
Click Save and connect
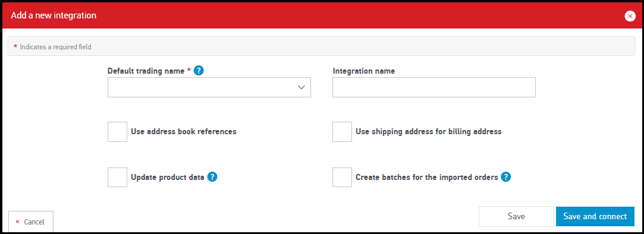[595, 216]
